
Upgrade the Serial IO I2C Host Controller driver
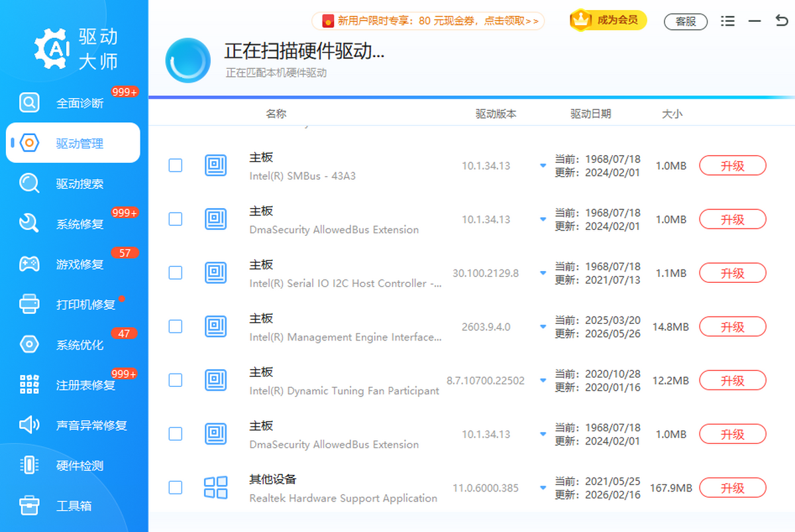[x=733, y=273]
